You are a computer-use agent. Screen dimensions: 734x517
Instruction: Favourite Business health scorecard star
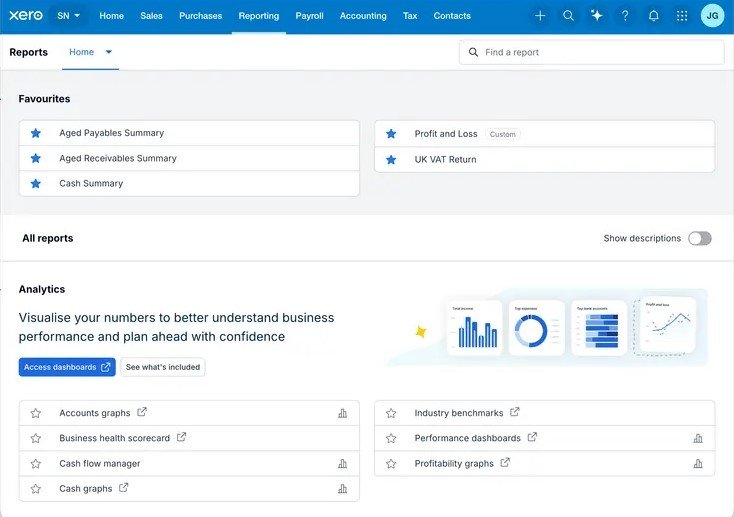click(x=36, y=438)
